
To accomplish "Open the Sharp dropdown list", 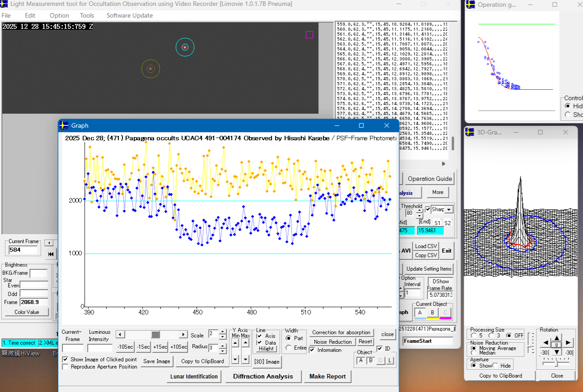I will pos(448,210).
